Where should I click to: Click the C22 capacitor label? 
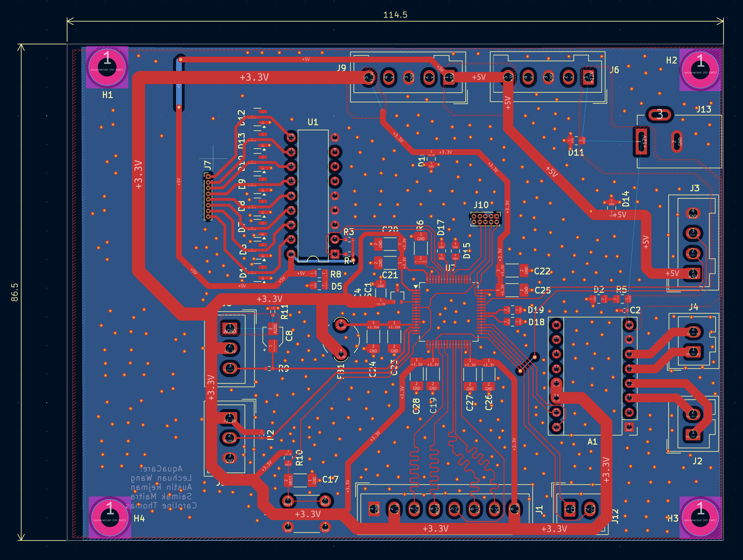pos(542,271)
